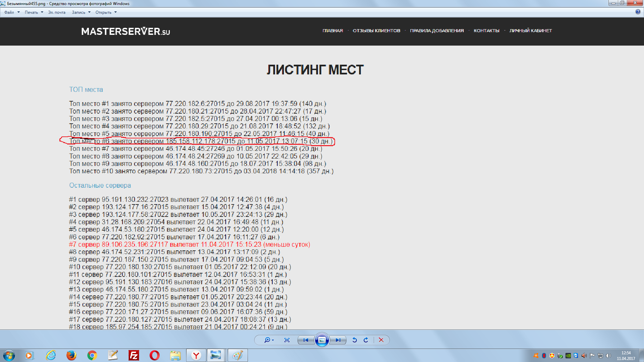This screenshot has height=362, width=644.
Task: Delete the picture with the red X
Action: tap(381, 340)
